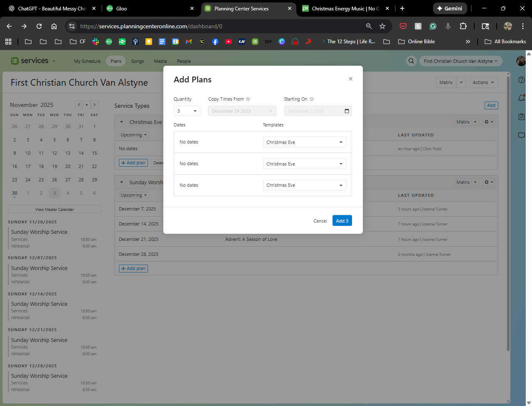Click the clipboard tasks icon in right sidebar
This screenshot has width=532, height=406.
(522, 117)
